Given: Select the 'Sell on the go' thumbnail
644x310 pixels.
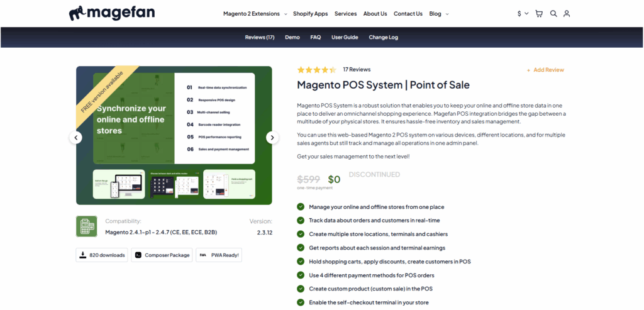Looking at the screenshot, I should point(119,184).
